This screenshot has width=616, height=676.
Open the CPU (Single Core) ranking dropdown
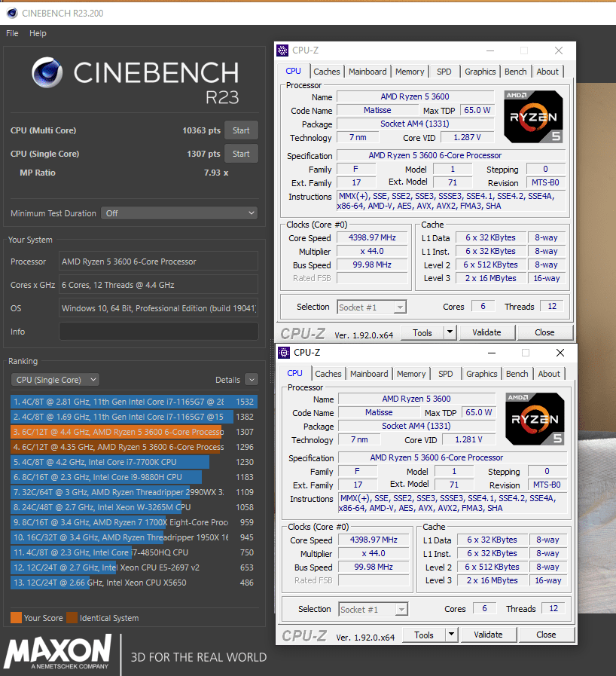pos(55,380)
